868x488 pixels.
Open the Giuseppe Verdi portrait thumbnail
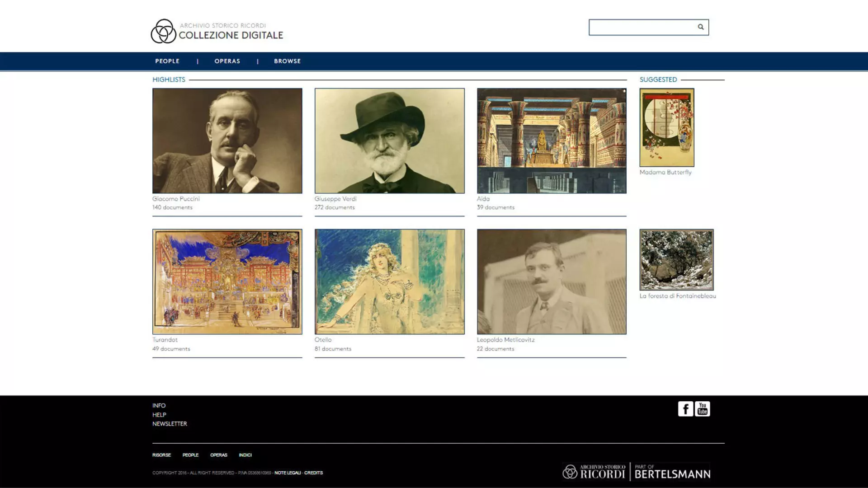pos(389,141)
